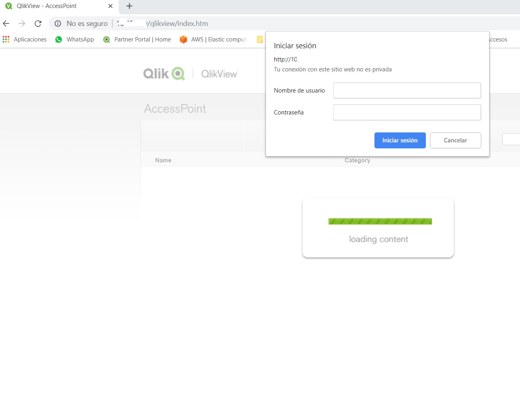Viewport: 520px width, 420px height.
Task: Click the QlikView wordmark
Action: pyautogui.click(x=219, y=74)
